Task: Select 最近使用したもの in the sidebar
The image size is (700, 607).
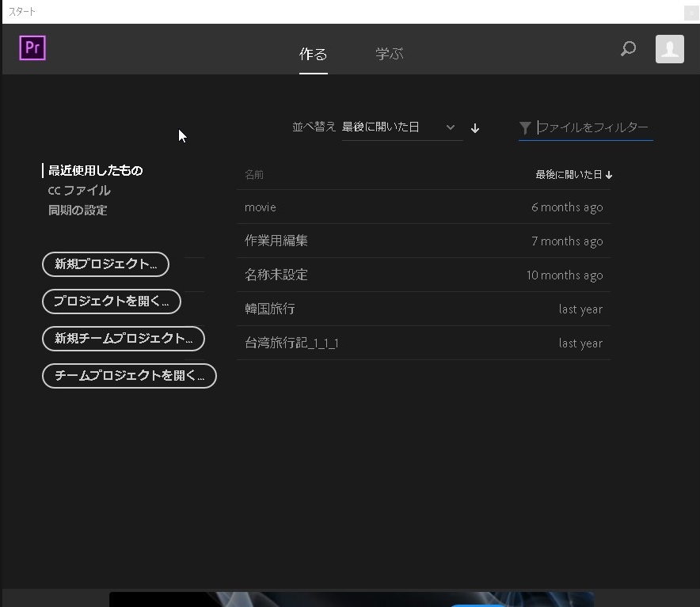Action: 95,171
